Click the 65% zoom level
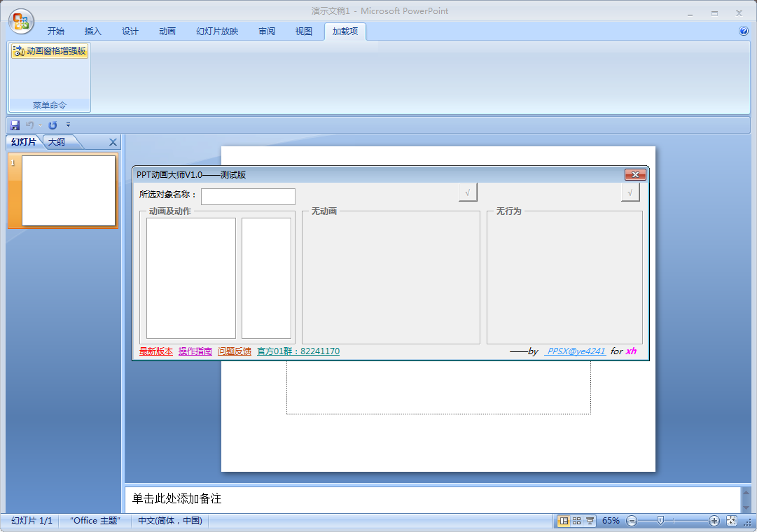This screenshot has width=757, height=532. (x=611, y=521)
